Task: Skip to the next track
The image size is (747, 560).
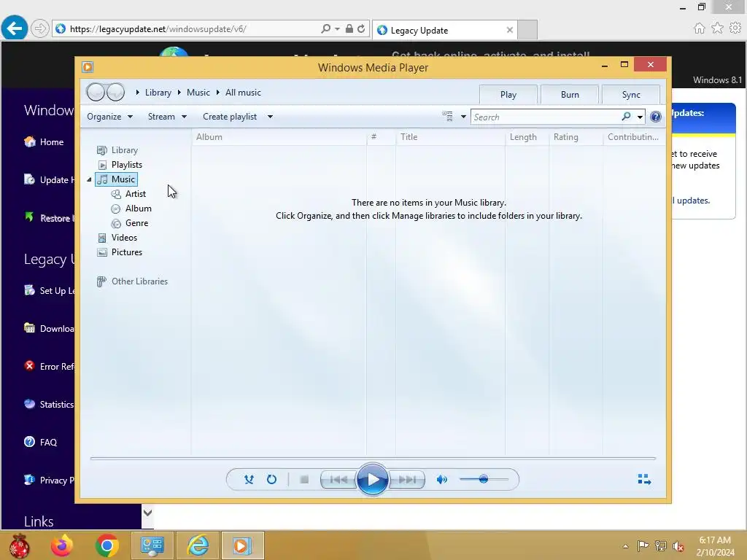Action: [x=406, y=480]
